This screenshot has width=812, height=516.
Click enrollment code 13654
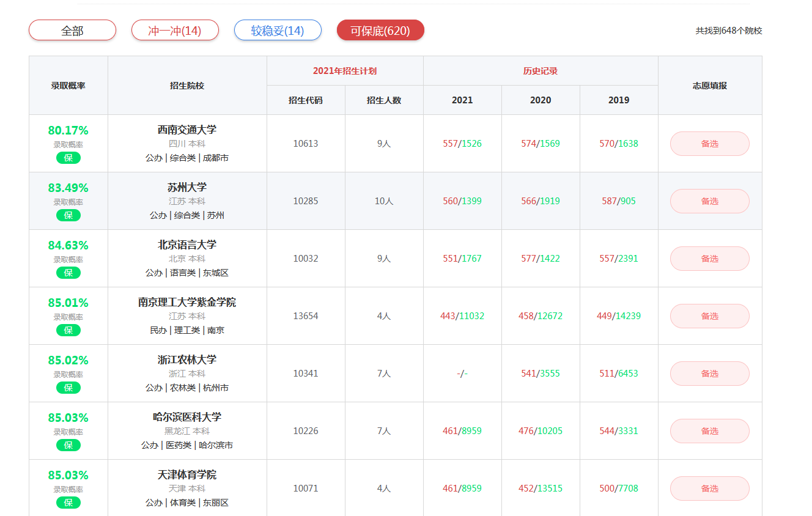306,316
